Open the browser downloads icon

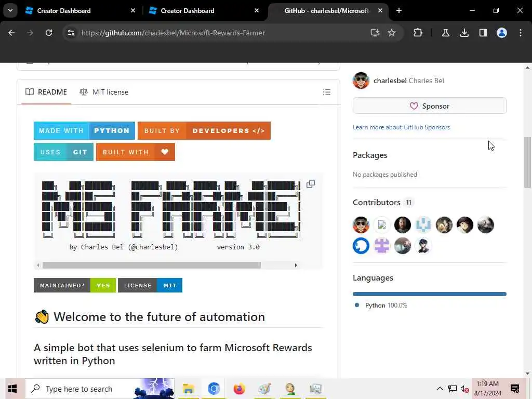pos(464,33)
